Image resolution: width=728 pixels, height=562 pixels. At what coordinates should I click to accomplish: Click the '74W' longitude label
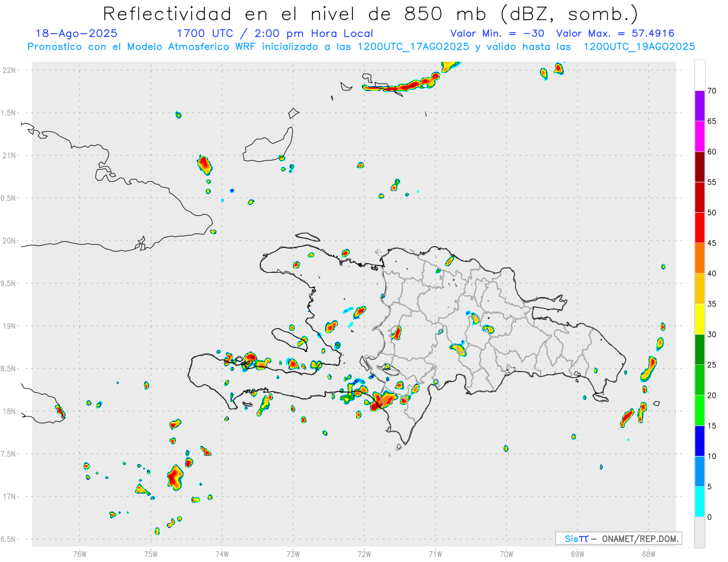coord(221,554)
